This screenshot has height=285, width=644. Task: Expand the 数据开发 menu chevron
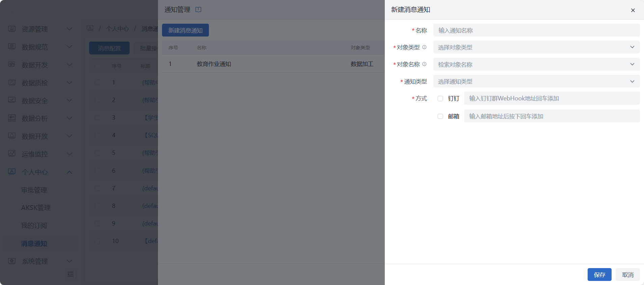point(70,65)
